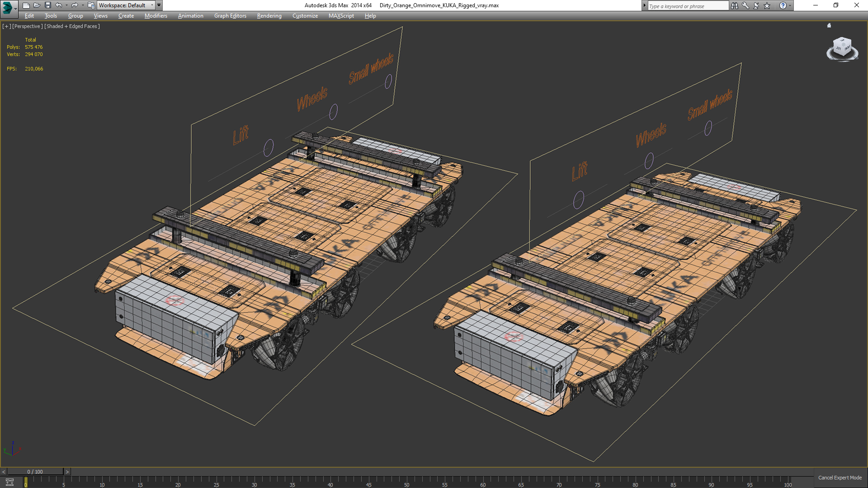Image resolution: width=868 pixels, height=488 pixels.
Task: Open the [Shaded + Edged Faces] menu
Action: pyautogui.click(x=72, y=26)
